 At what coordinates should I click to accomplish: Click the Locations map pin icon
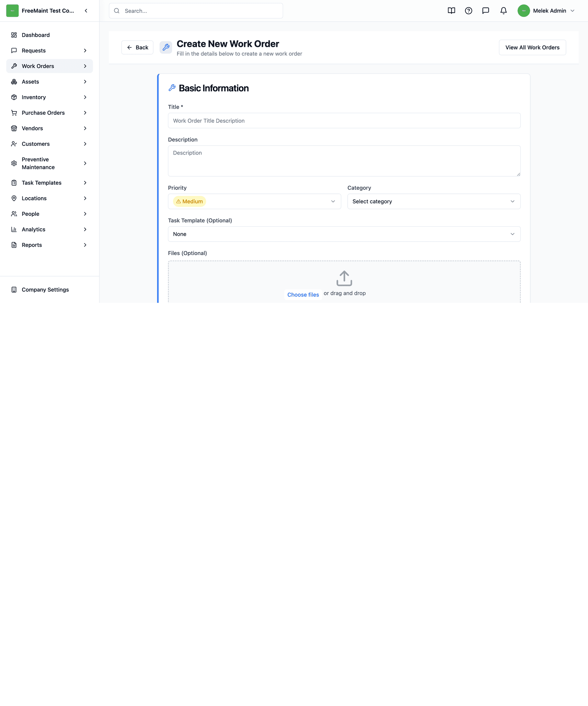14,198
